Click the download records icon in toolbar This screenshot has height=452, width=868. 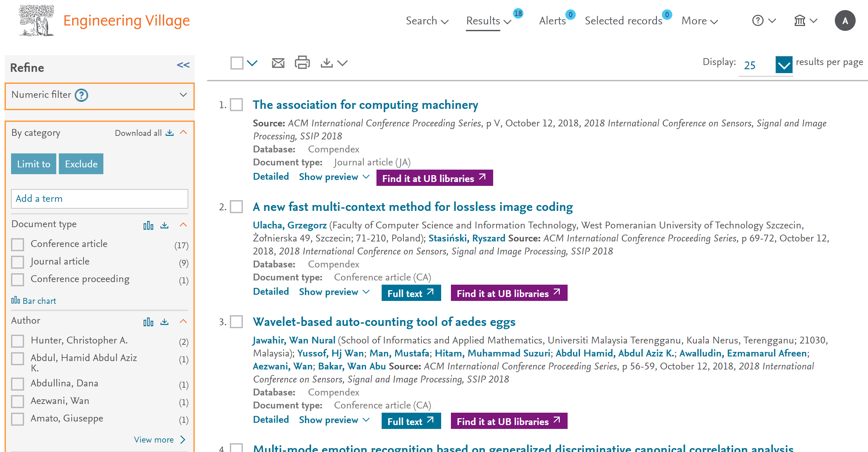point(326,63)
